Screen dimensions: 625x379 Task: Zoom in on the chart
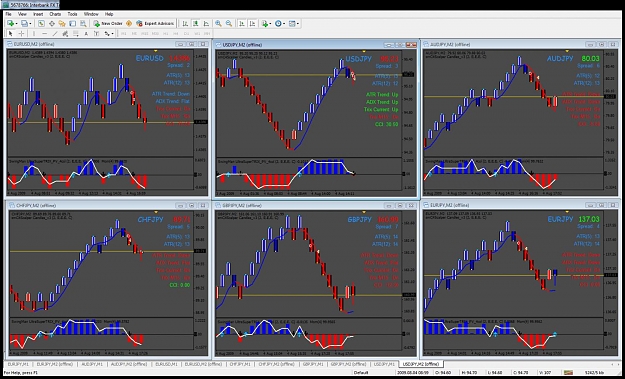(218, 24)
